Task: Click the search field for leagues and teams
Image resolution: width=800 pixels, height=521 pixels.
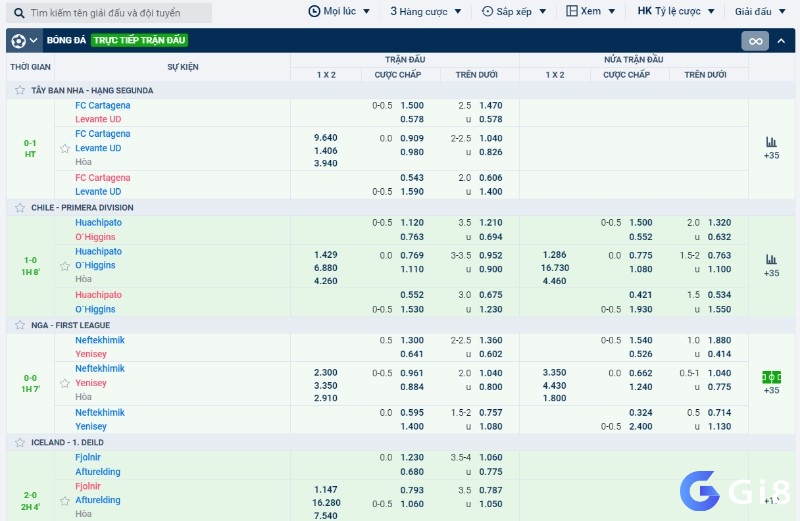Action: [109, 13]
